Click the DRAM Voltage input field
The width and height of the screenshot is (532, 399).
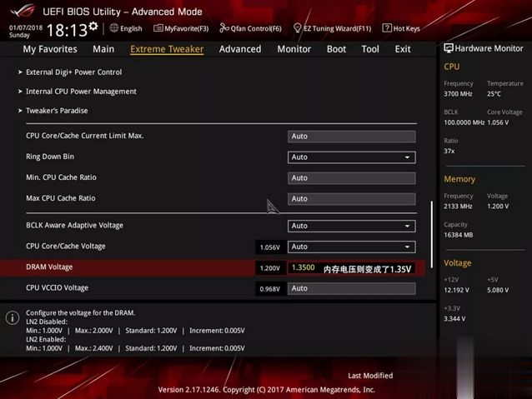[x=304, y=268]
